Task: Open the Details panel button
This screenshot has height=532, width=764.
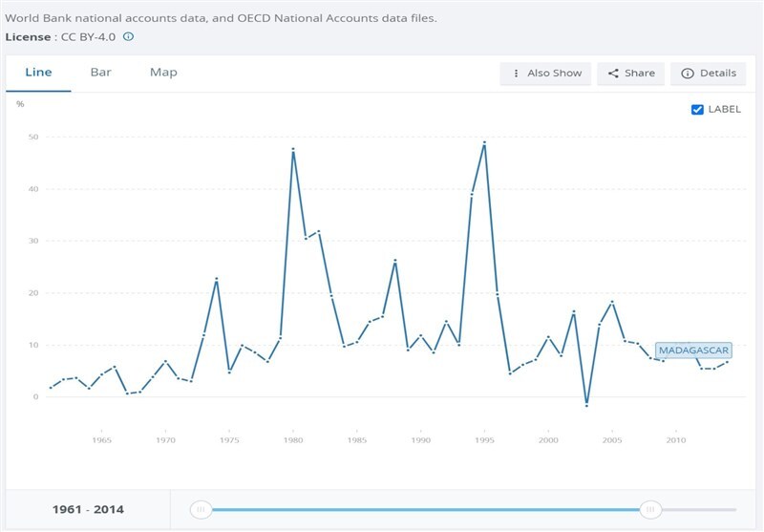Action: tap(709, 74)
